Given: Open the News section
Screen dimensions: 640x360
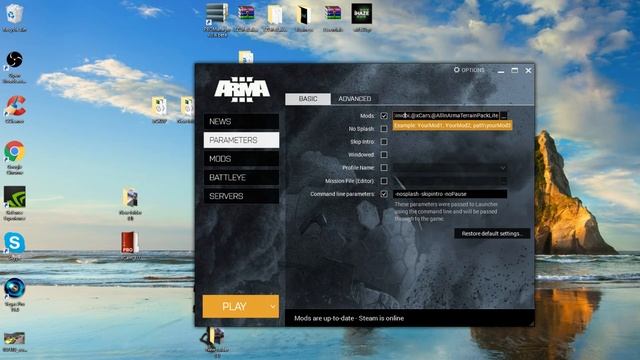Looking at the screenshot, I should (x=241, y=122).
